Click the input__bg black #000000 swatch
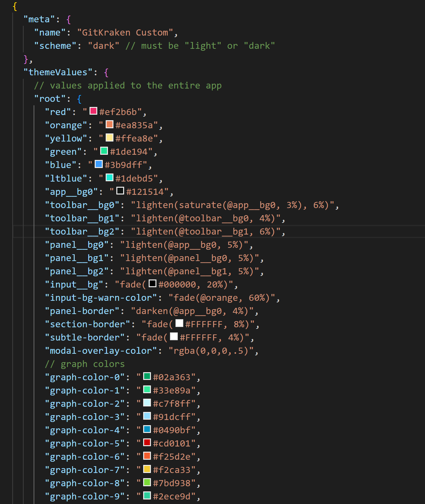425x504 pixels. tap(153, 284)
